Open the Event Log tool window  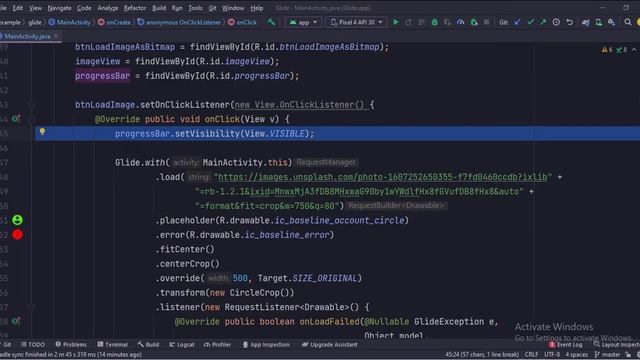point(566,344)
